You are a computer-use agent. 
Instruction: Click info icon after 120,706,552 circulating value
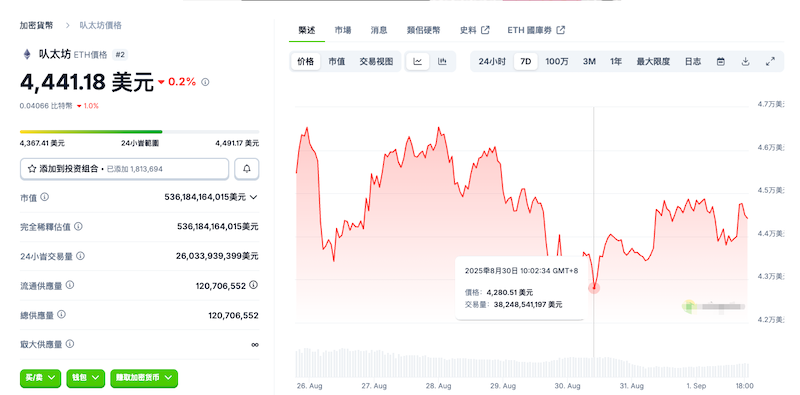[x=253, y=285]
